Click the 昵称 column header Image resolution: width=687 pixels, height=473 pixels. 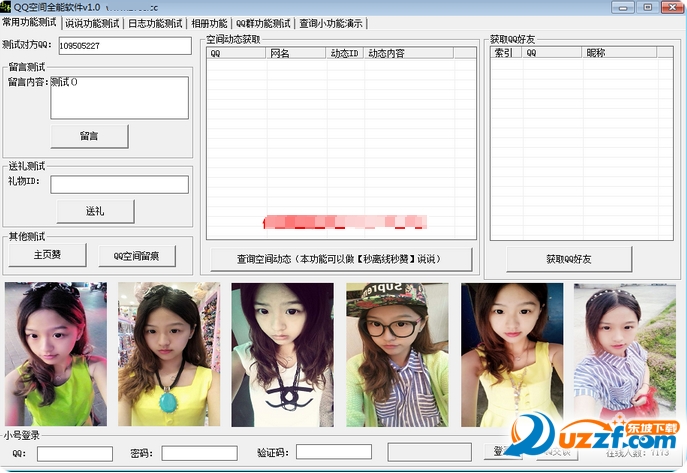[x=619, y=53]
